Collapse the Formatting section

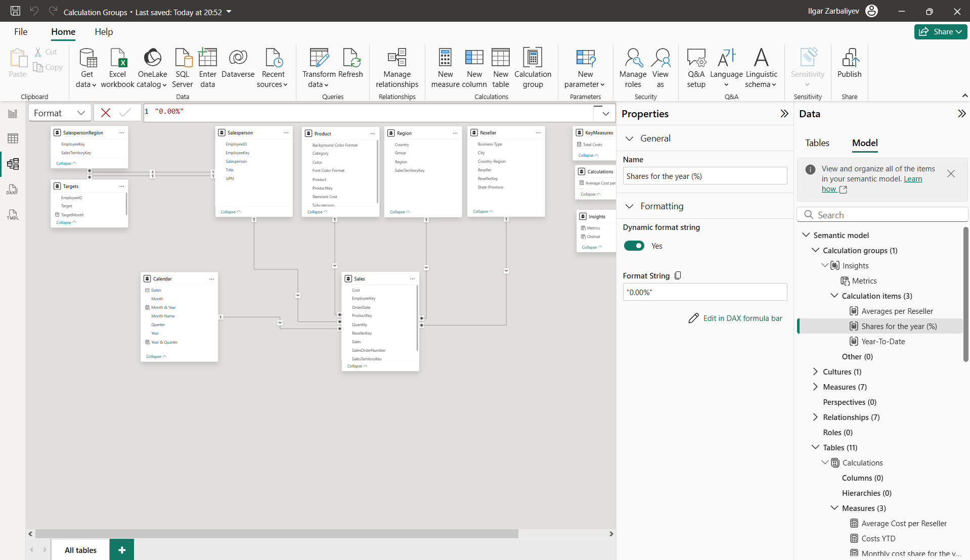pyautogui.click(x=630, y=206)
